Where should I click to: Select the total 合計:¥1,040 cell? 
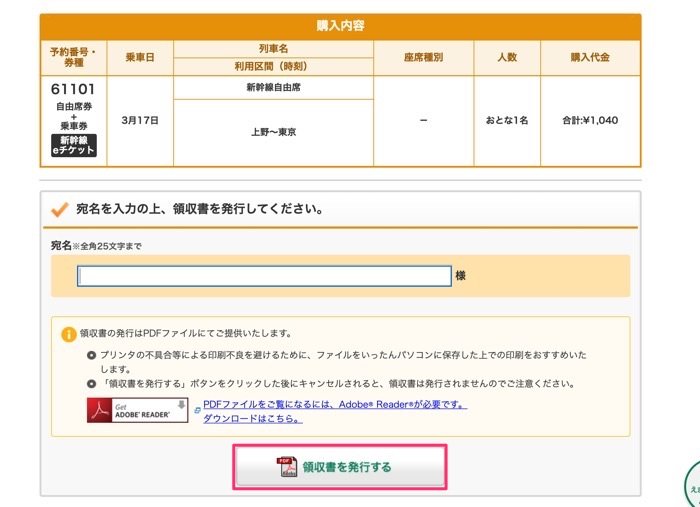click(590, 121)
